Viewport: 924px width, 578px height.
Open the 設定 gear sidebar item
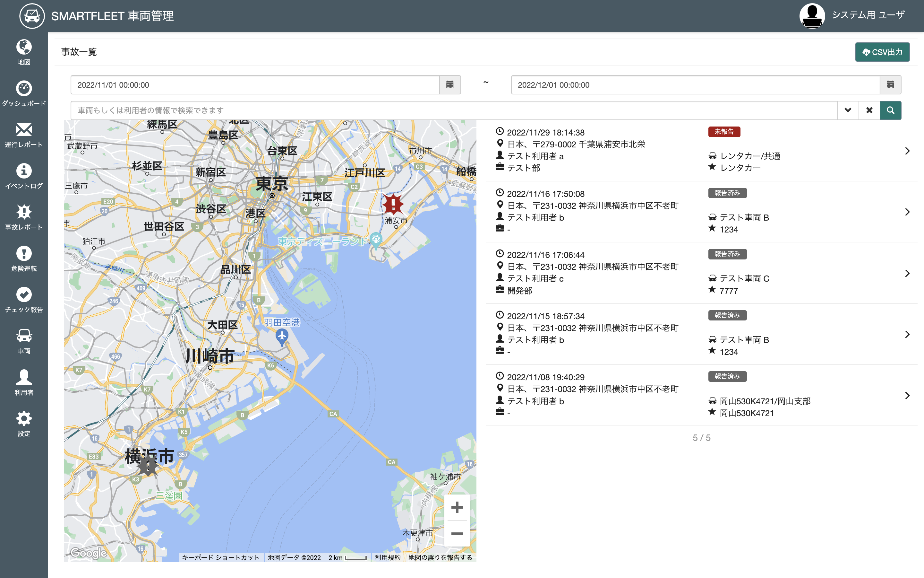(24, 424)
